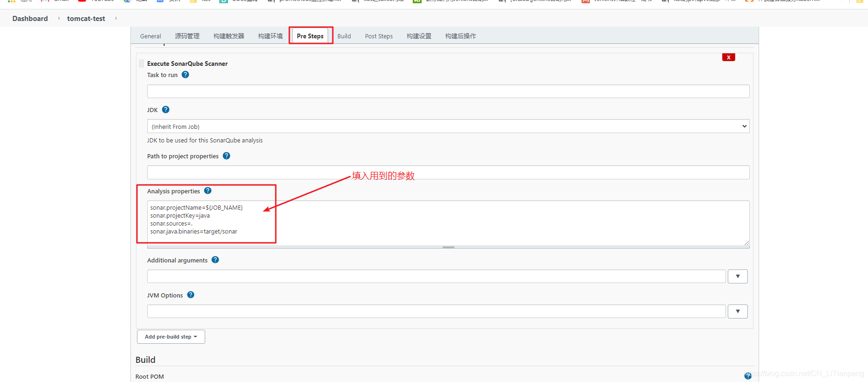Screen dimensions: 868x382
Task: Click the Execute SonarQube Scanner heading
Action: tap(187, 64)
